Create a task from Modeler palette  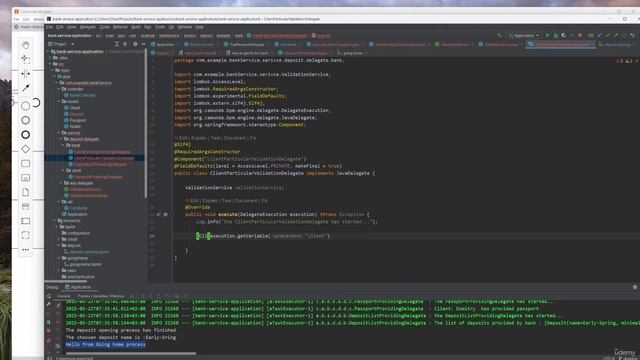coord(26,163)
